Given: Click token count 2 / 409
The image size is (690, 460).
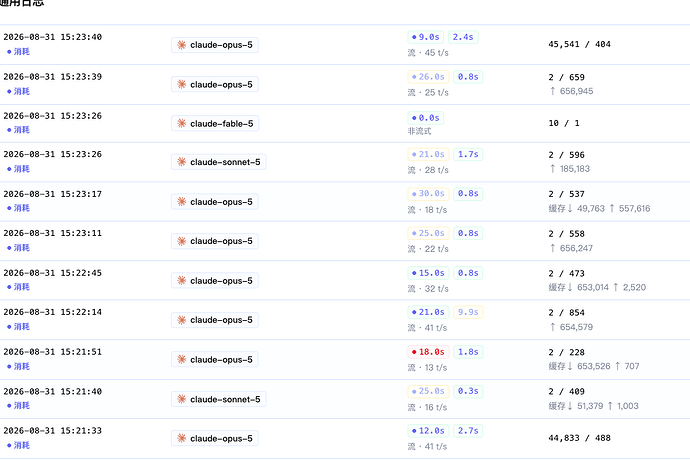Looking at the screenshot, I should click(x=567, y=391).
